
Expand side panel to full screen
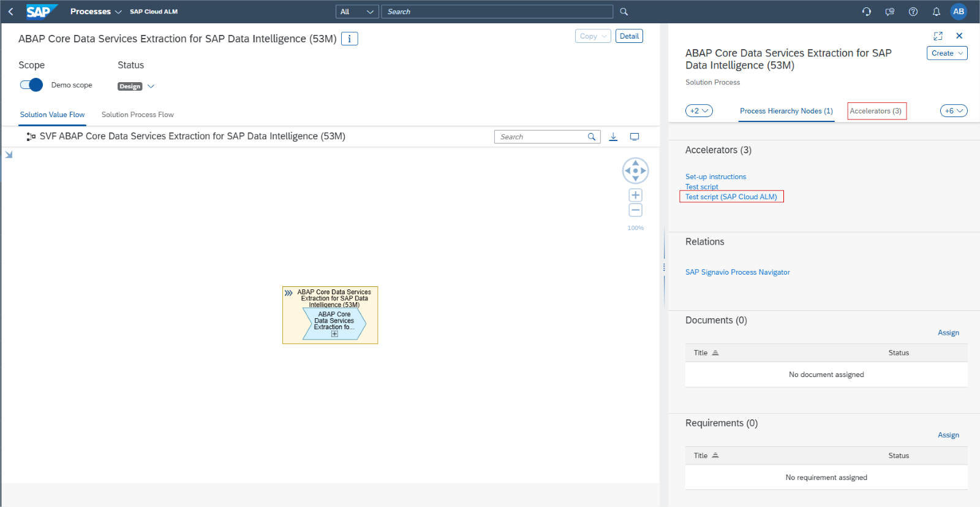(938, 36)
